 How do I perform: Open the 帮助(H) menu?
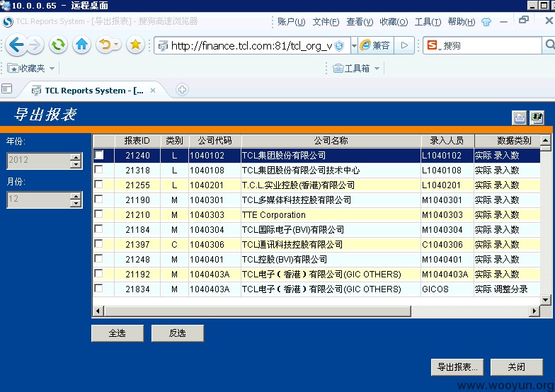pyautogui.click(x=462, y=22)
